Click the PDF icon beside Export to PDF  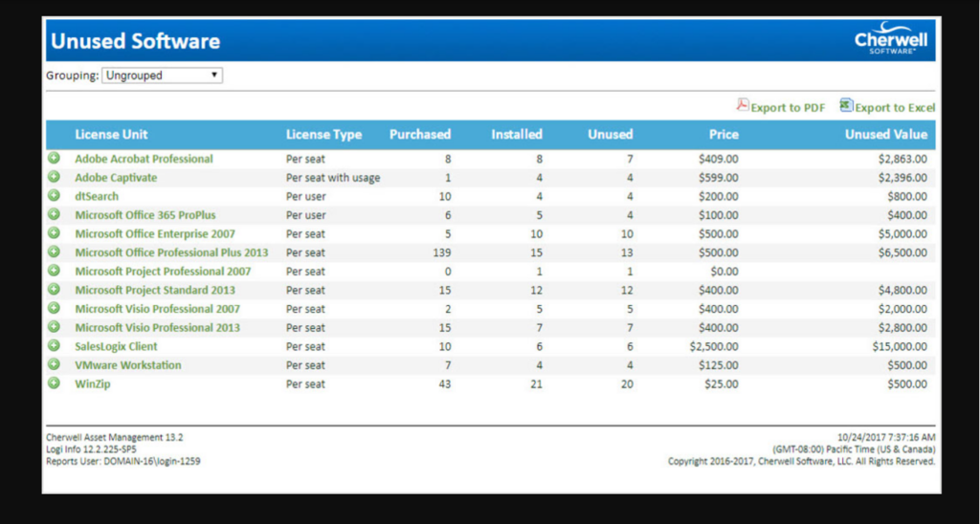pyautogui.click(x=743, y=105)
